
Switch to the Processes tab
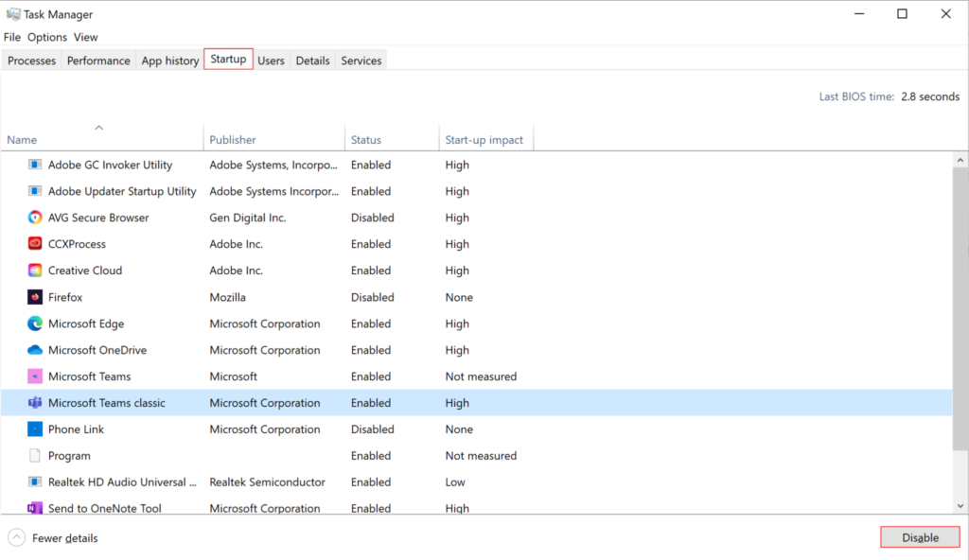[31, 60]
